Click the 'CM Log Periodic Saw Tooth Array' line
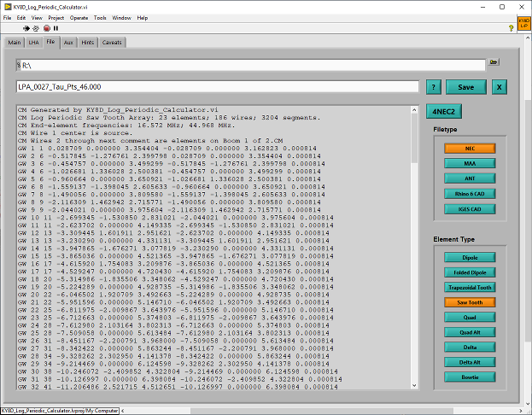 click(169, 118)
